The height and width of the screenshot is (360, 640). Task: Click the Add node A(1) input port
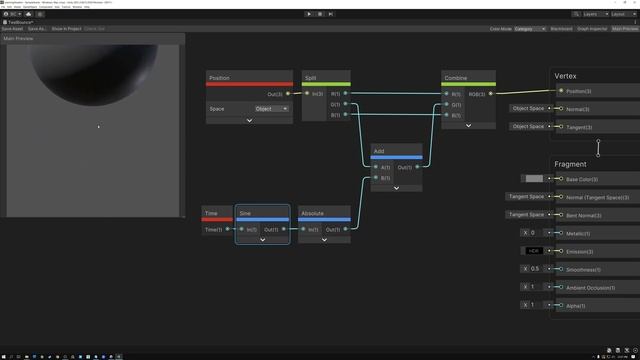pos(376,167)
